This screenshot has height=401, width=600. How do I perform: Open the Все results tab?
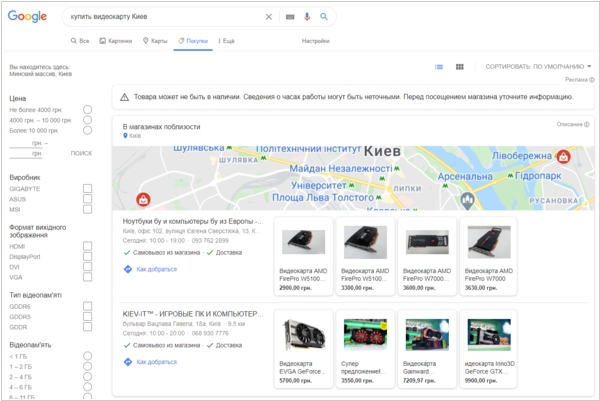tap(80, 41)
